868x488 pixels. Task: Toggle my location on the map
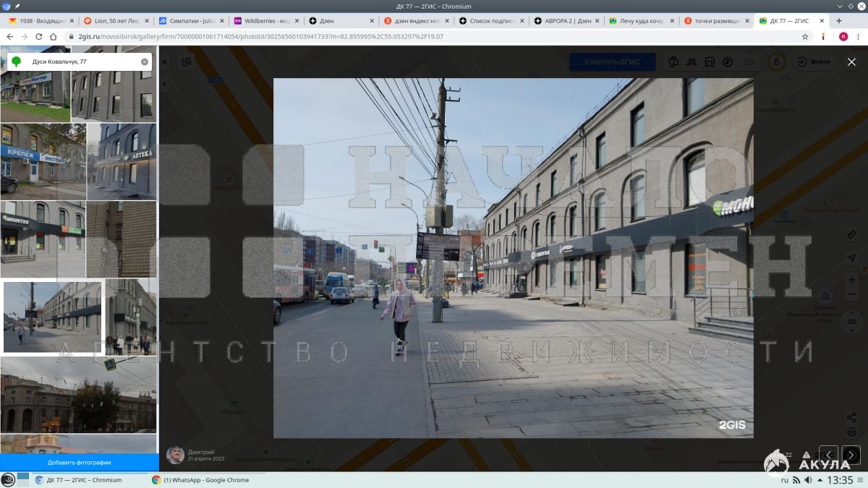[x=851, y=258]
